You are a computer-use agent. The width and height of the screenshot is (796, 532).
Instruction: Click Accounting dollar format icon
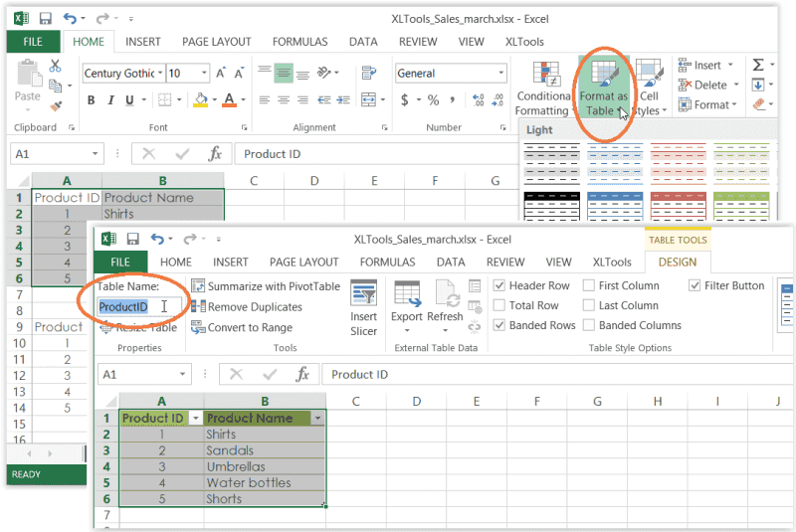click(405, 99)
